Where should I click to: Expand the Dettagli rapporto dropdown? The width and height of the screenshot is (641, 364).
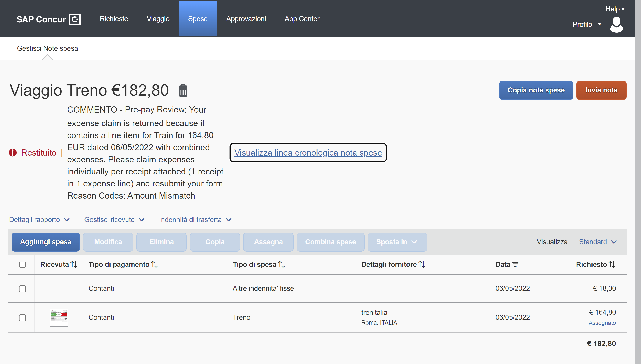pyautogui.click(x=39, y=219)
